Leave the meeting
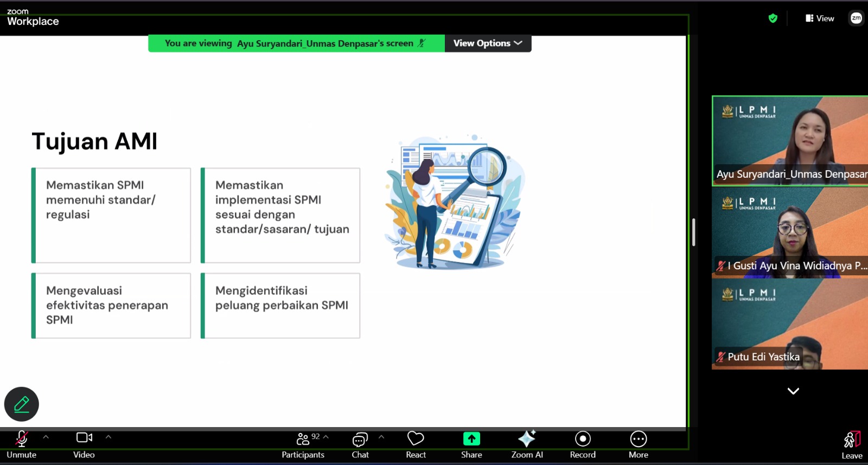This screenshot has width=868, height=465. (x=852, y=445)
